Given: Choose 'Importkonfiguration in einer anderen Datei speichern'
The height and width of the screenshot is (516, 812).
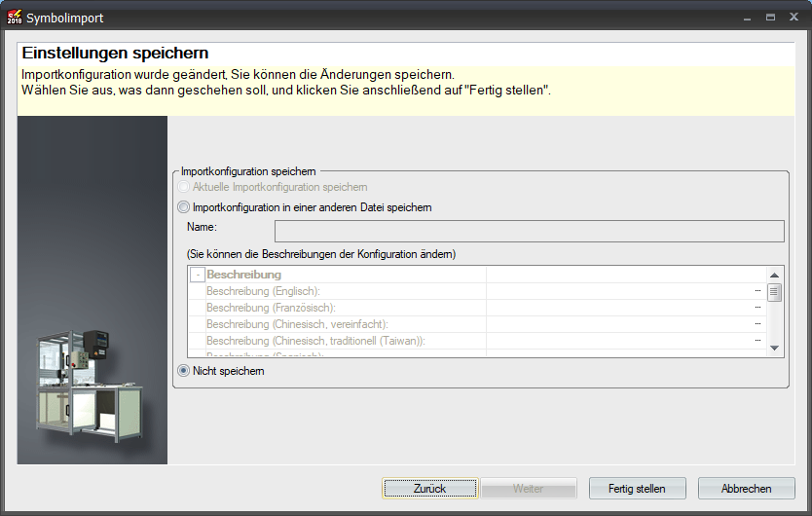Looking at the screenshot, I should coord(184,207).
